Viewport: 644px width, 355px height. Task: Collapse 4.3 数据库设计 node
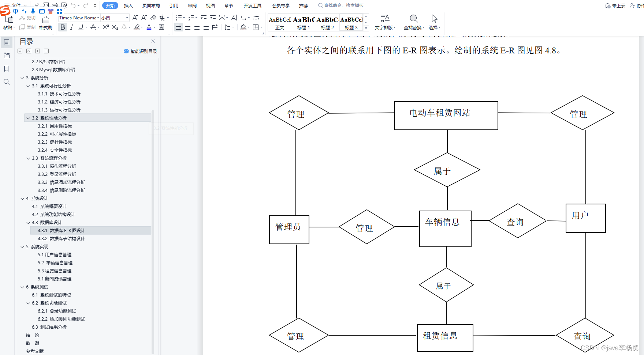tap(28, 223)
